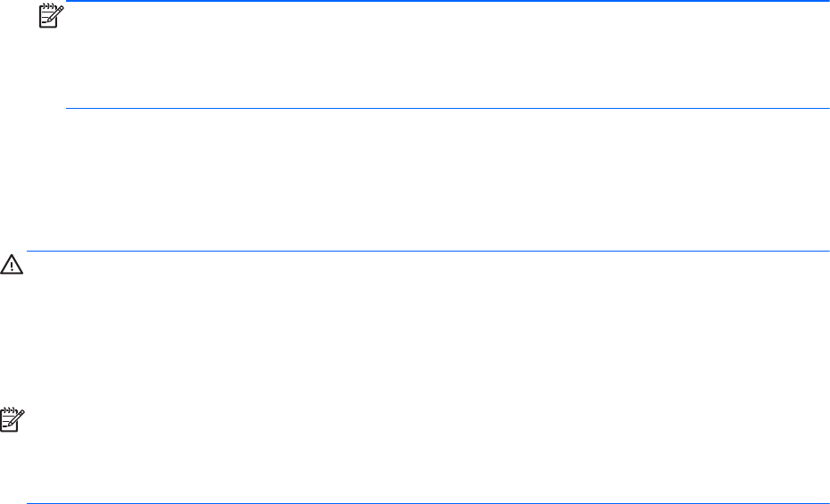Click the left end of the rule under the top note
830x504 pixels.
coord(70,109)
